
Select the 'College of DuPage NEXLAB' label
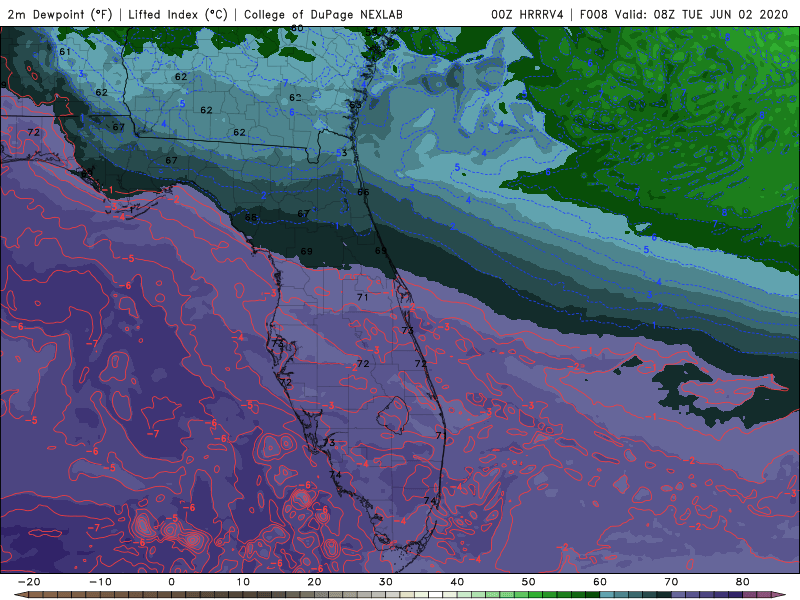323,14
